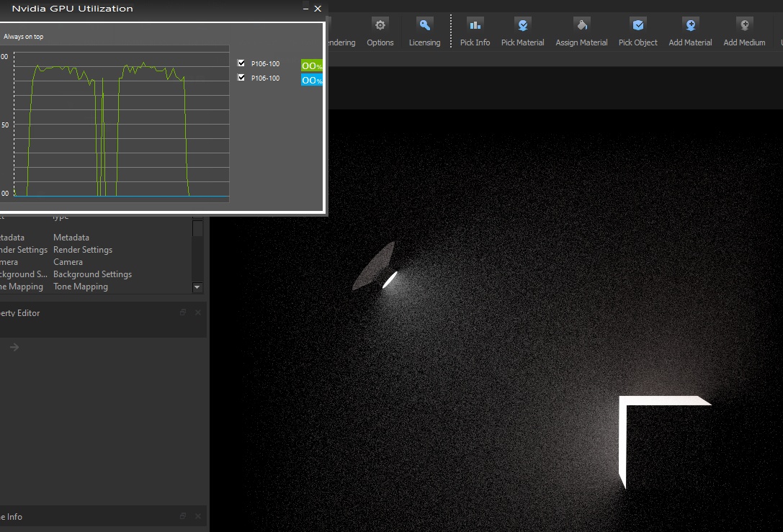Click the green GPU usage indicator

coord(312,66)
